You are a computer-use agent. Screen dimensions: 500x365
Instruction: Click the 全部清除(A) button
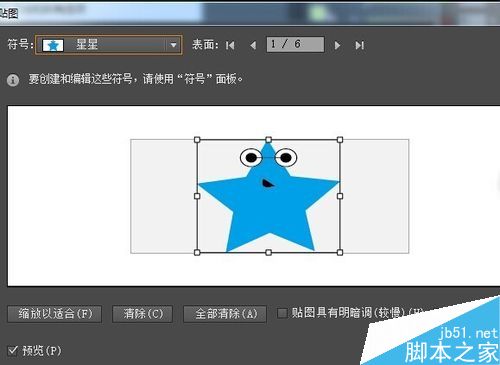225,314
